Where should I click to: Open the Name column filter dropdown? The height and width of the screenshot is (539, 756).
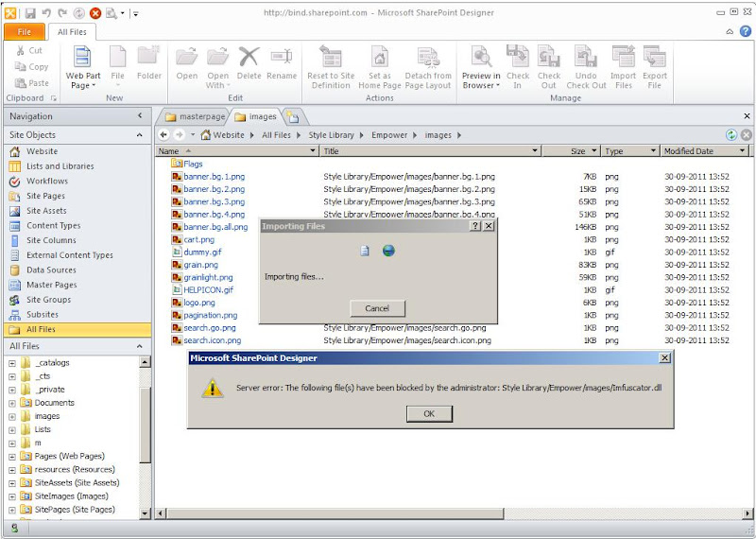[313, 151]
